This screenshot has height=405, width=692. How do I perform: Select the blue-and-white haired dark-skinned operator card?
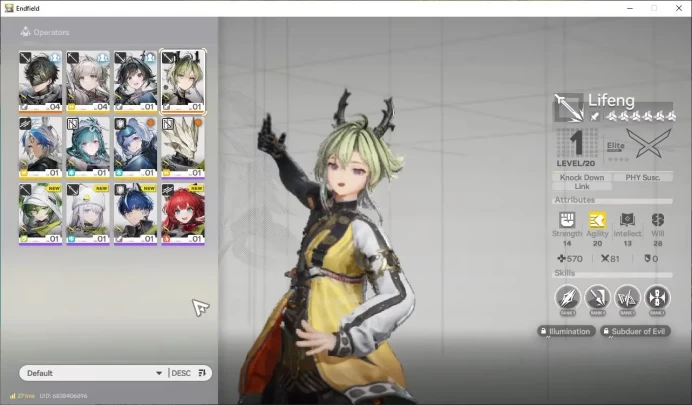click(x=40, y=147)
